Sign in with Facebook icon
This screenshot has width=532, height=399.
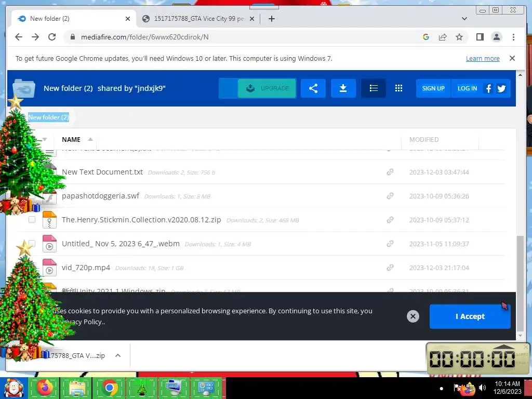click(x=488, y=88)
